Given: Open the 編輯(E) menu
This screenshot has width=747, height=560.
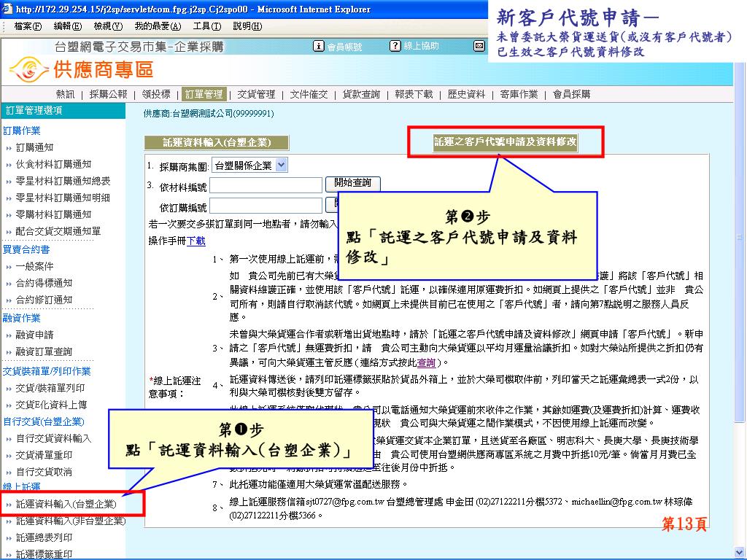Looking at the screenshot, I should point(68,26).
